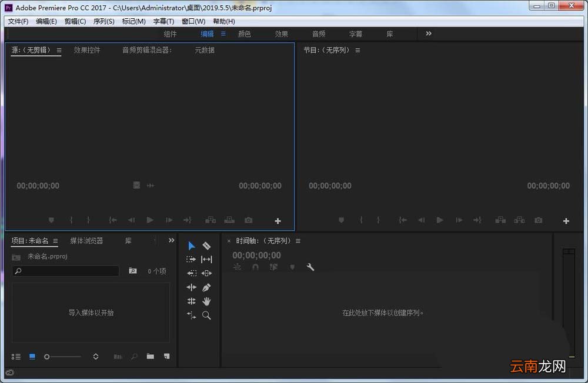
Task: Step back one frame in source monitor
Action: point(131,220)
